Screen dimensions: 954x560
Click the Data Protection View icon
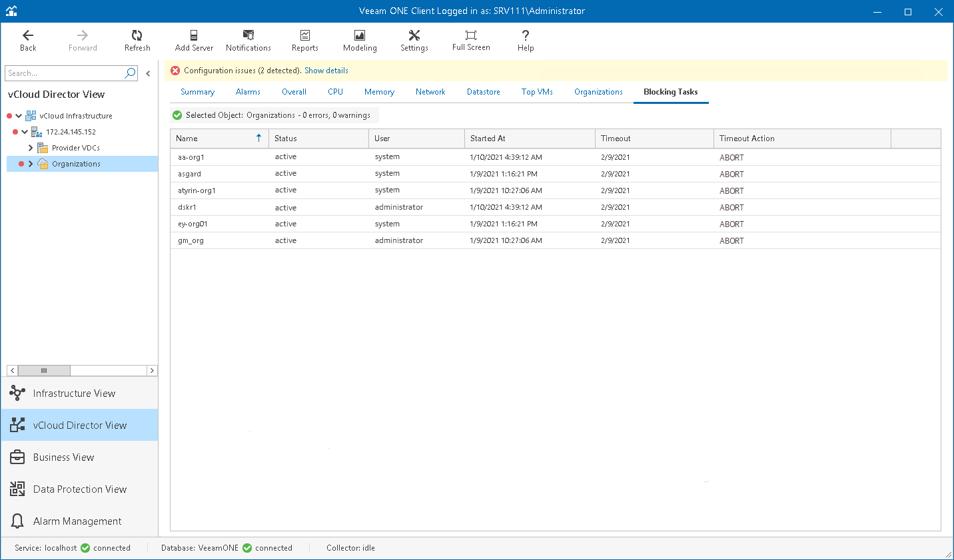tap(17, 489)
